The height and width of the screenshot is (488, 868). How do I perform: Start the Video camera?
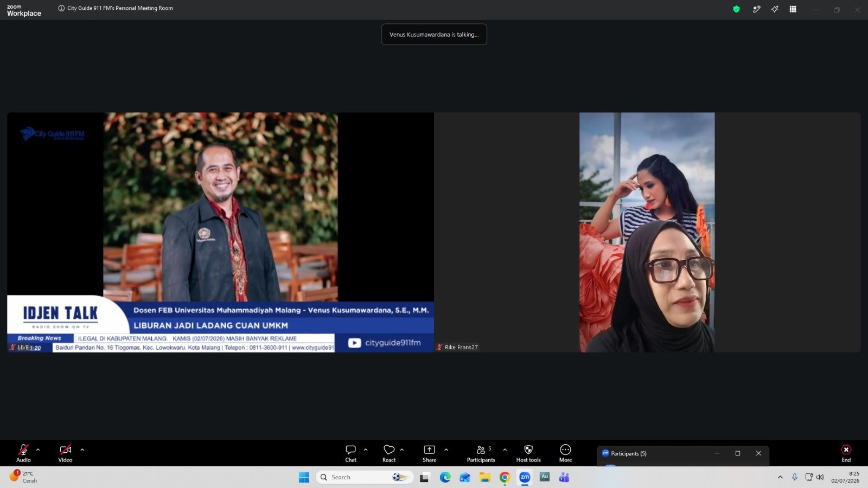click(65, 453)
